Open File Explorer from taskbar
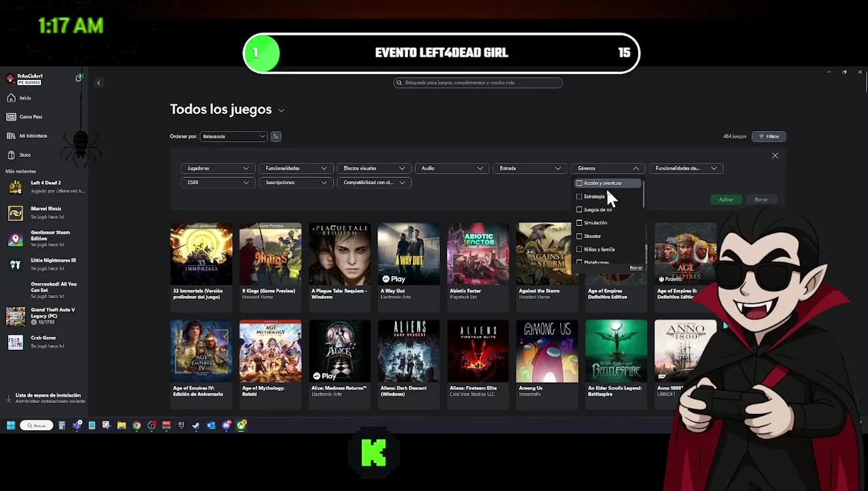 (121, 426)
